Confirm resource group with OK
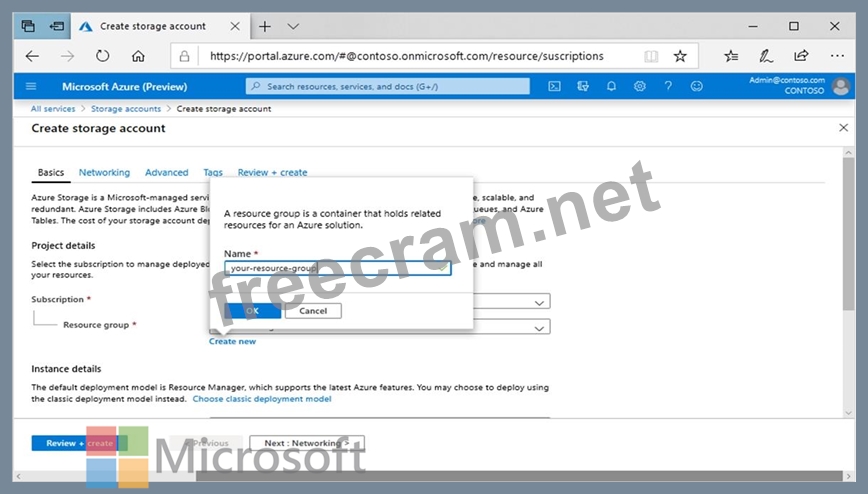 pos(252,311)
